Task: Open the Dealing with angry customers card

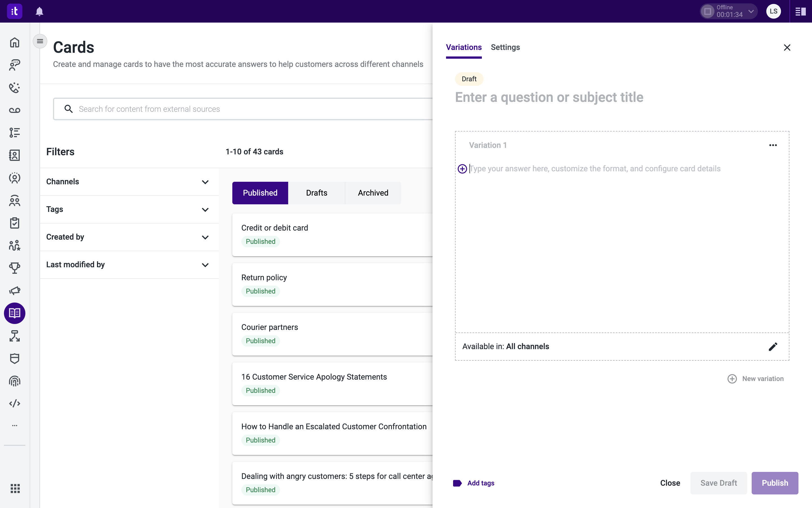Action: pos(332,483)
